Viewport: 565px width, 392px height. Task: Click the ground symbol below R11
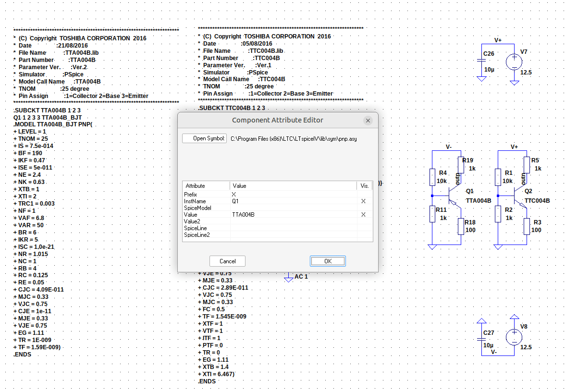pyautogui.click(x=432, y=247)
